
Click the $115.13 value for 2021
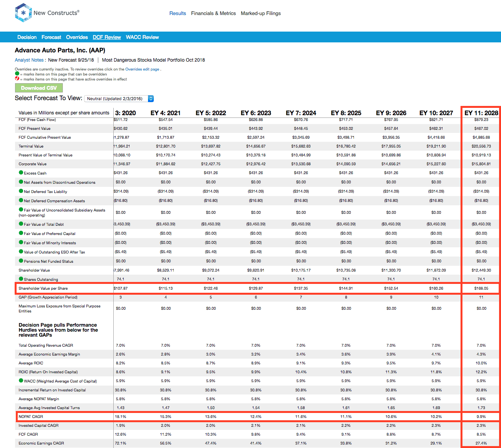[166, 288]
